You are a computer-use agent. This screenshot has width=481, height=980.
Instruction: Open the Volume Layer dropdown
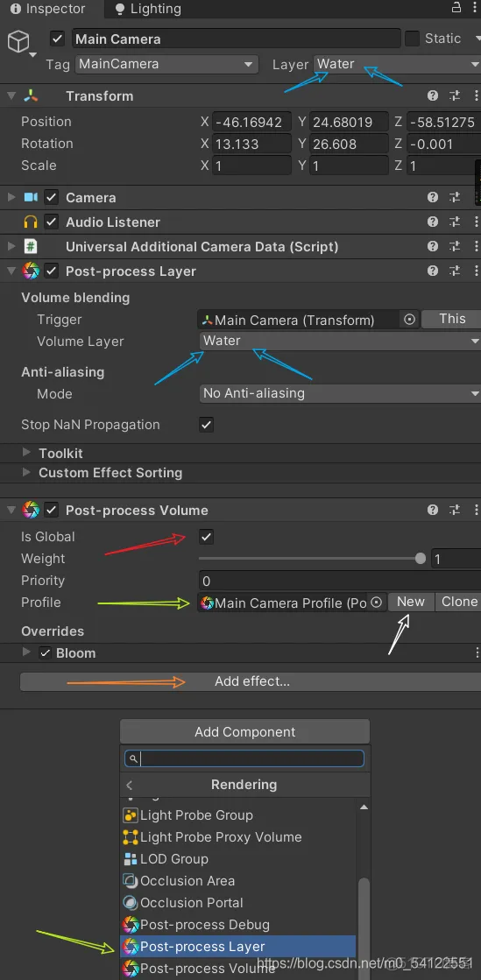click(339, 342)
